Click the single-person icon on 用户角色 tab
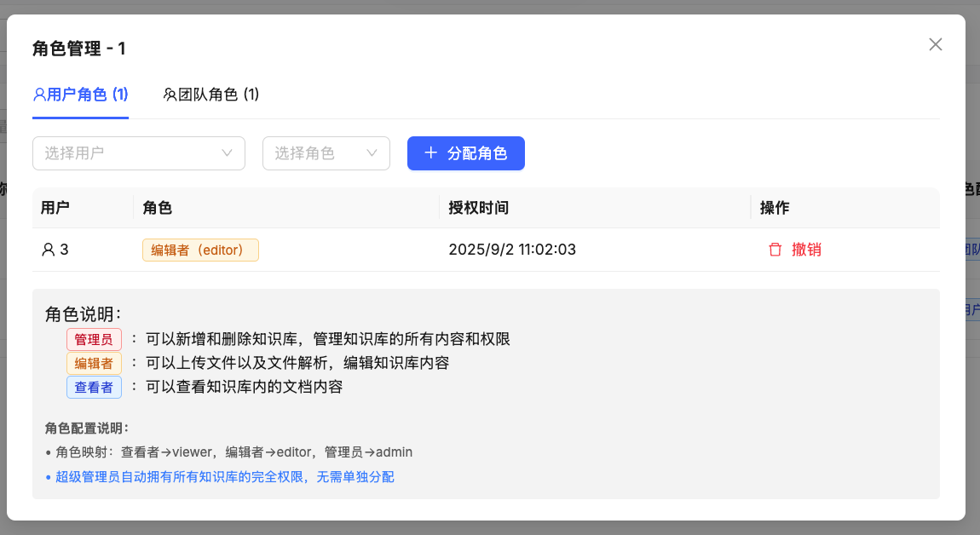This screenshot has width=980, height=535. pyautogui.click(x=38, y=94)
